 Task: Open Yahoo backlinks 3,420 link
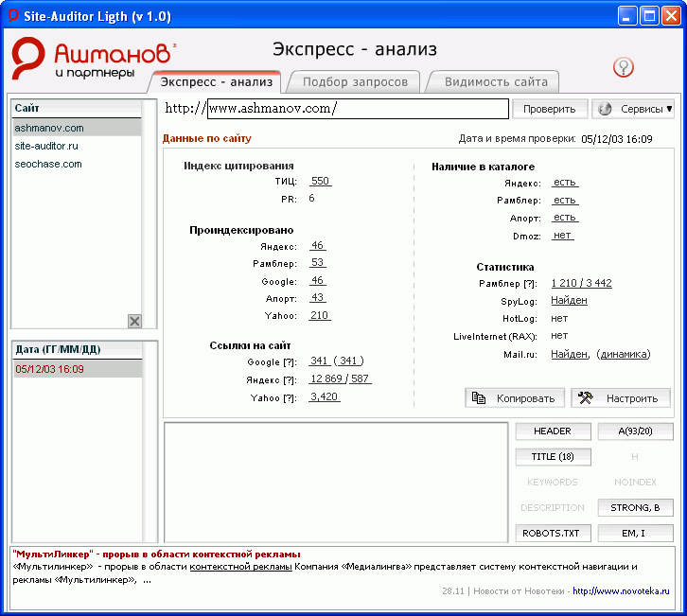point(325,396)
